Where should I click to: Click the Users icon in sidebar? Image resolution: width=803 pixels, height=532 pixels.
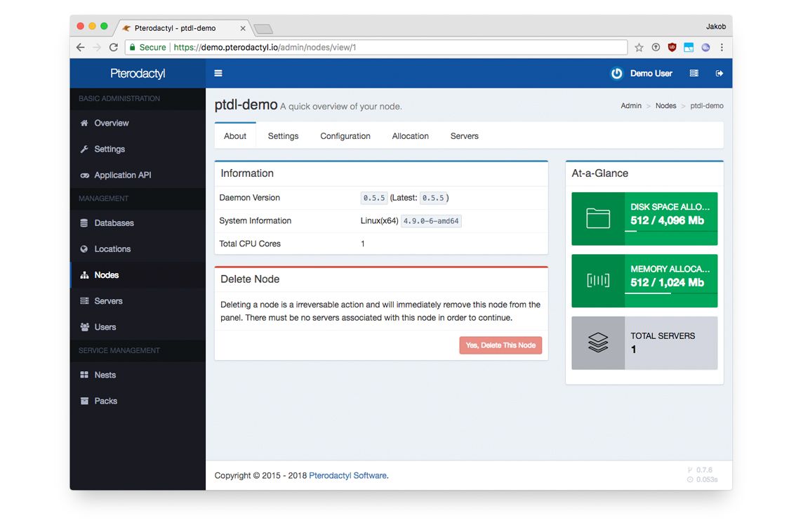pyautogui.click(x=84, y=326)
